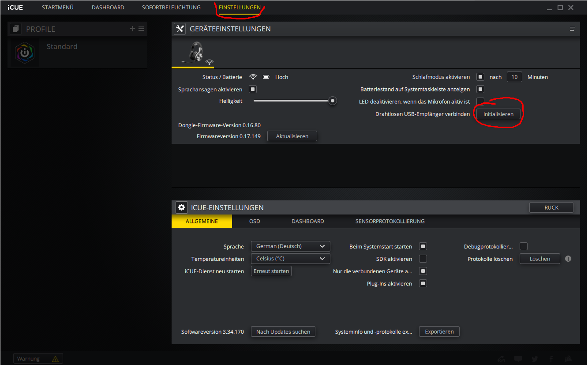588x365 pixels.
Task: Click the RÜCK button
Action: click(551, 207)
